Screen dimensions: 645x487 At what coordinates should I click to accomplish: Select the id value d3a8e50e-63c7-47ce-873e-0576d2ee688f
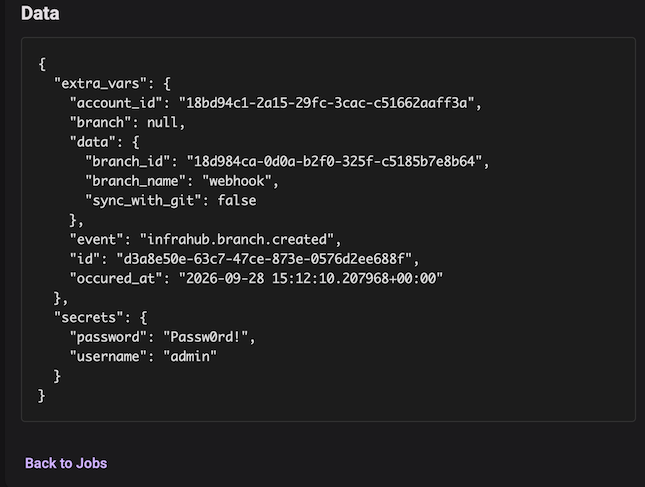pos(264,259)
